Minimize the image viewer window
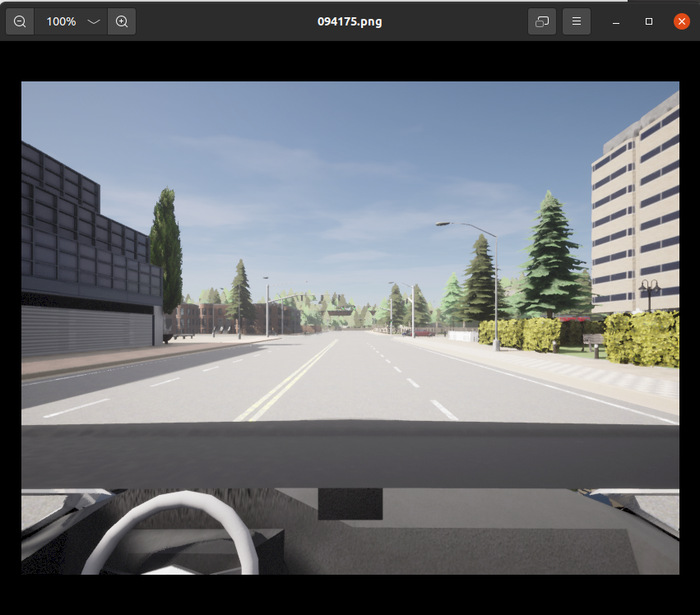 coord(616,21)
